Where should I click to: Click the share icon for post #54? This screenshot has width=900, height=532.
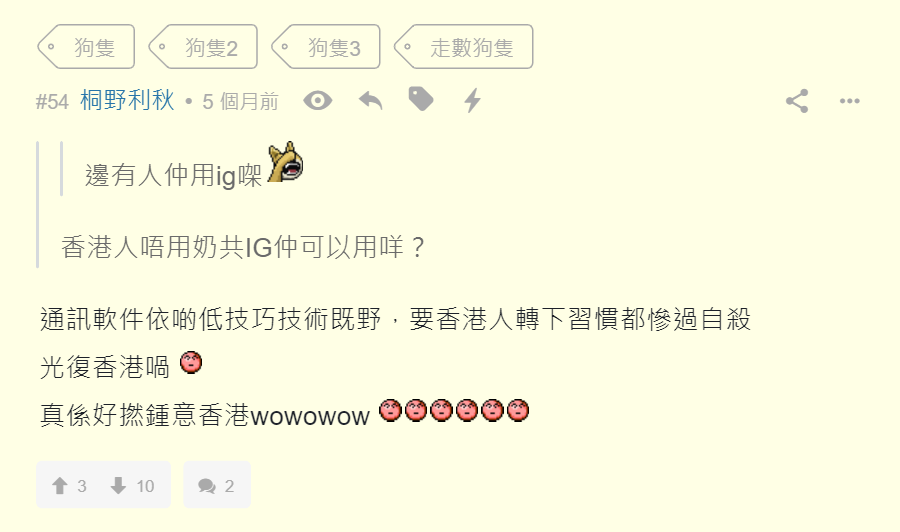pyautogui.click(x=797, y=101)
